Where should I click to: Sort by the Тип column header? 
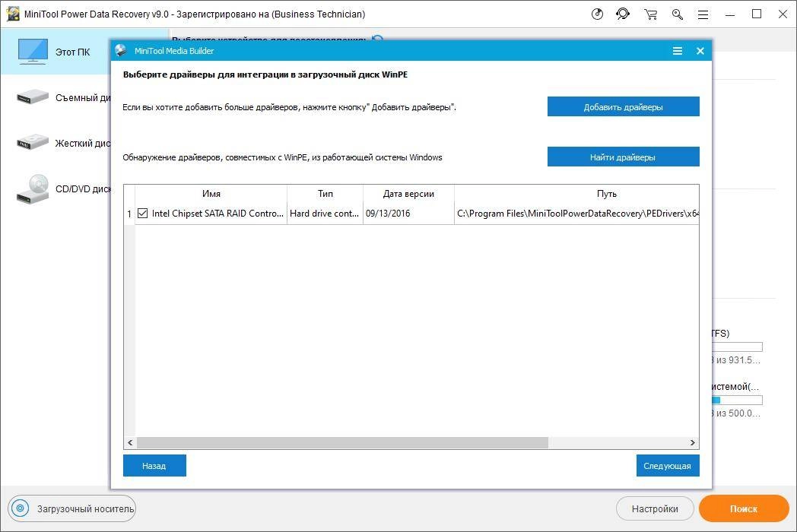point(325,194)
